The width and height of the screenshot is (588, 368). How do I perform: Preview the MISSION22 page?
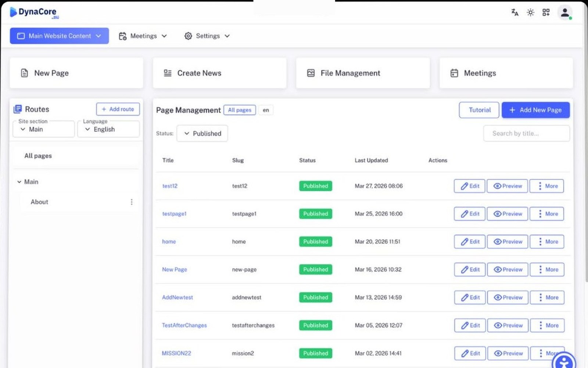(508, 353)
